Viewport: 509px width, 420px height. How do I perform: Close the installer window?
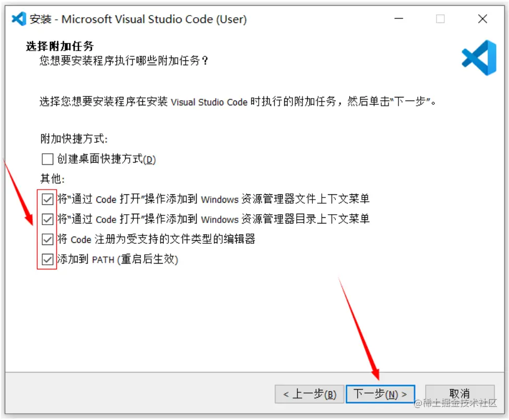482,19
